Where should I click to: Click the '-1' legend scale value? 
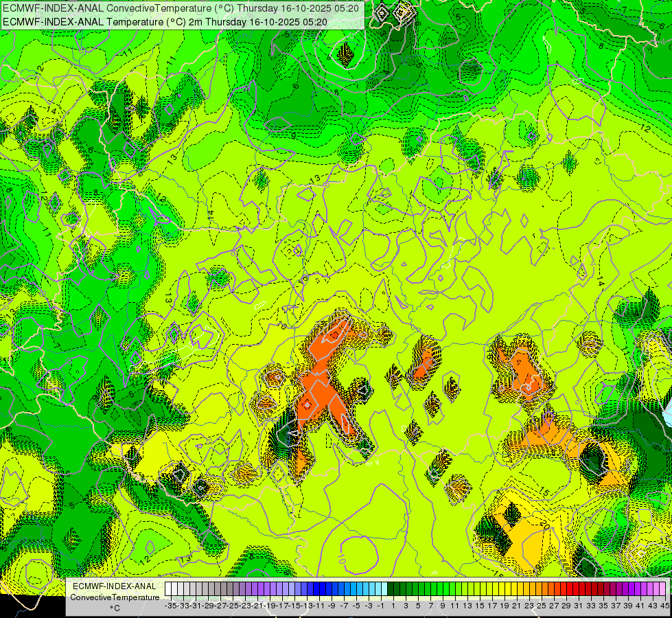(380, 606)
